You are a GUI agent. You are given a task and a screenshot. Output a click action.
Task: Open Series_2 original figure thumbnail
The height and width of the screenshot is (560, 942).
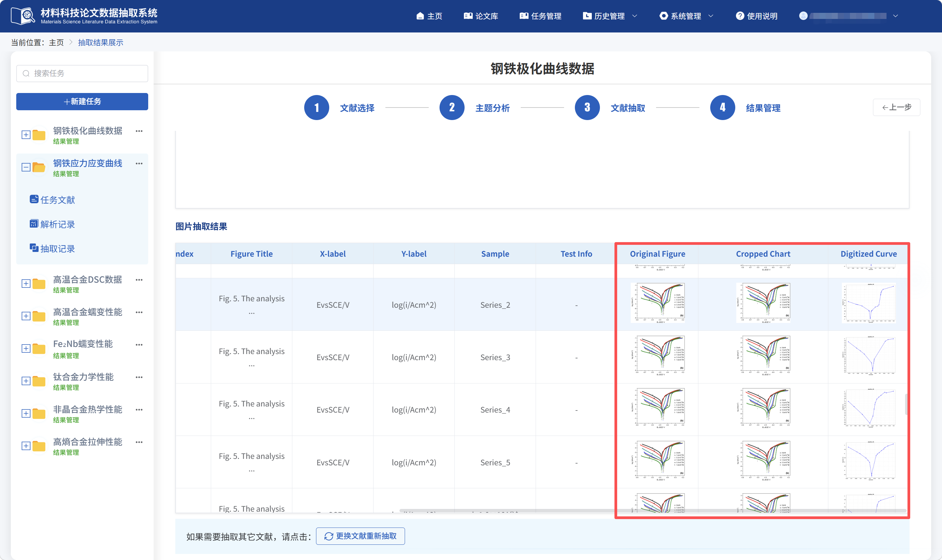657,303
